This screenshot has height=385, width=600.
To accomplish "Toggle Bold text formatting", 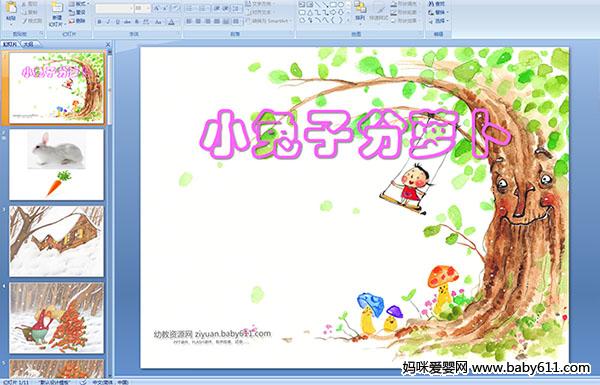I will coord(100,22).
